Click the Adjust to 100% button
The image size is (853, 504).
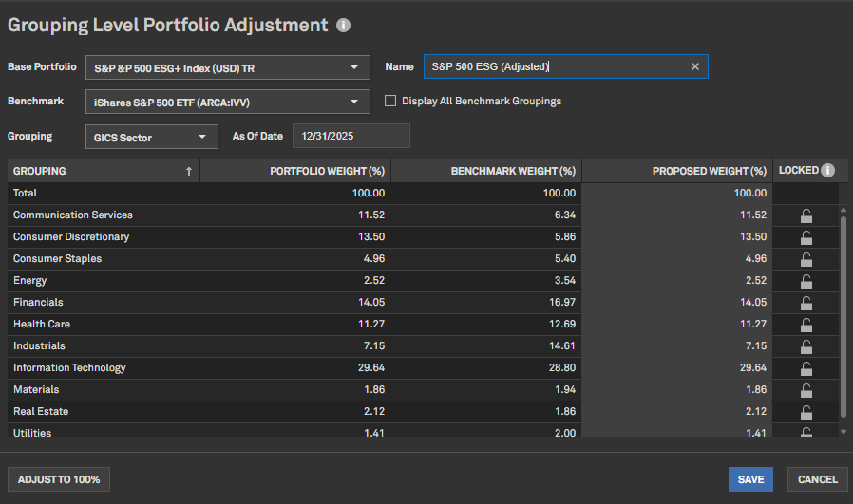tap(59, 479)
